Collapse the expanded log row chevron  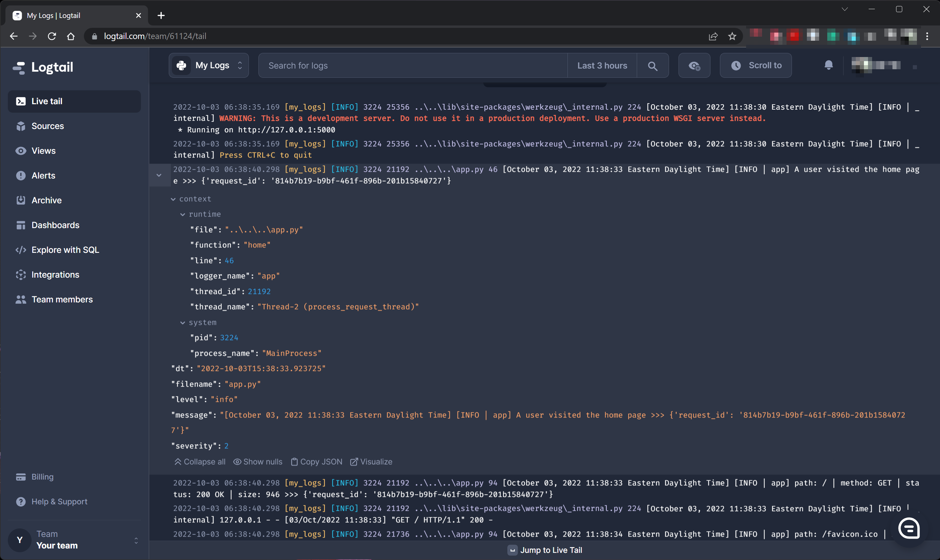point(159,175)
